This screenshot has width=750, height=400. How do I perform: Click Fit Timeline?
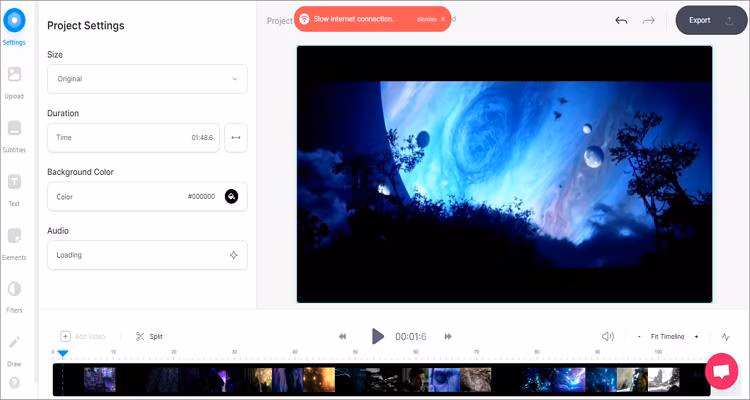click(x=667, y=336)
